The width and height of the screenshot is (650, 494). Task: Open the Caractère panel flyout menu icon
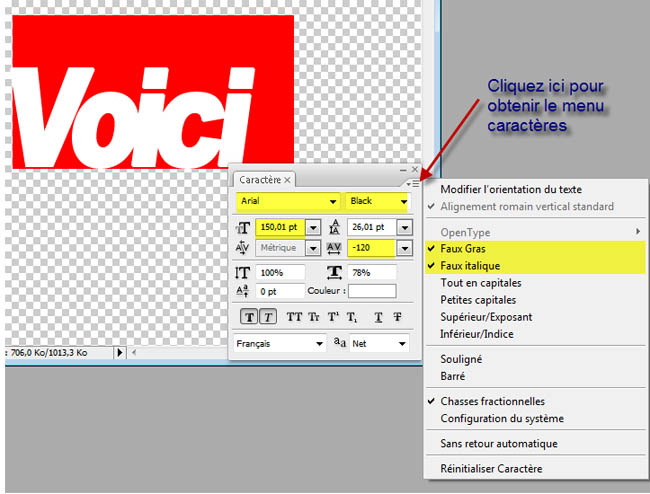pyautogui.click(x=414, y=184)
